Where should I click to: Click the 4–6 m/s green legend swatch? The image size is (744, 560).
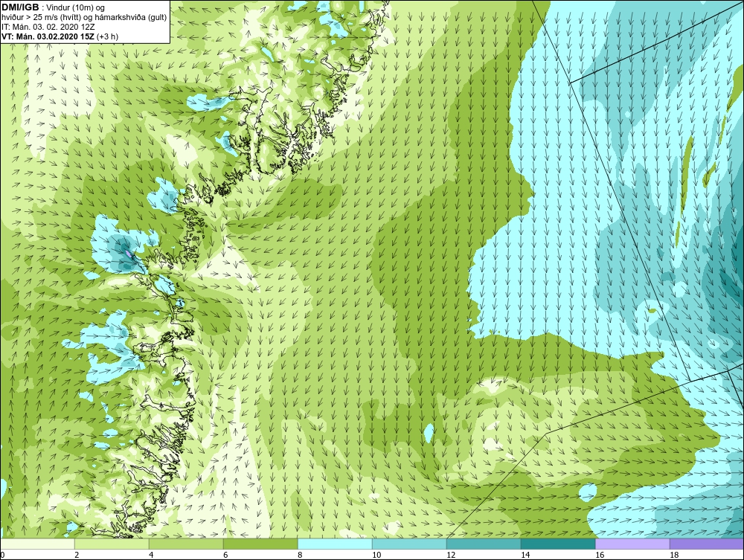(186, 544)
